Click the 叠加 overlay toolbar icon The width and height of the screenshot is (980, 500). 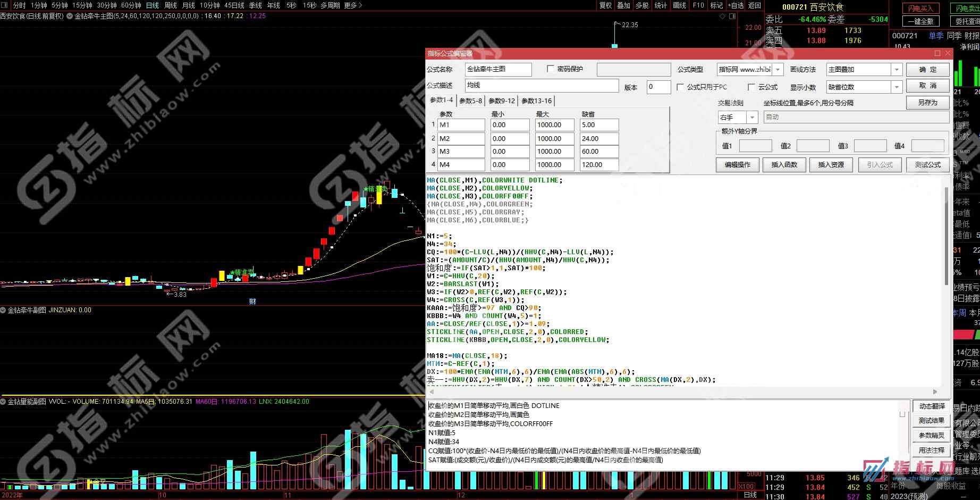624,5
